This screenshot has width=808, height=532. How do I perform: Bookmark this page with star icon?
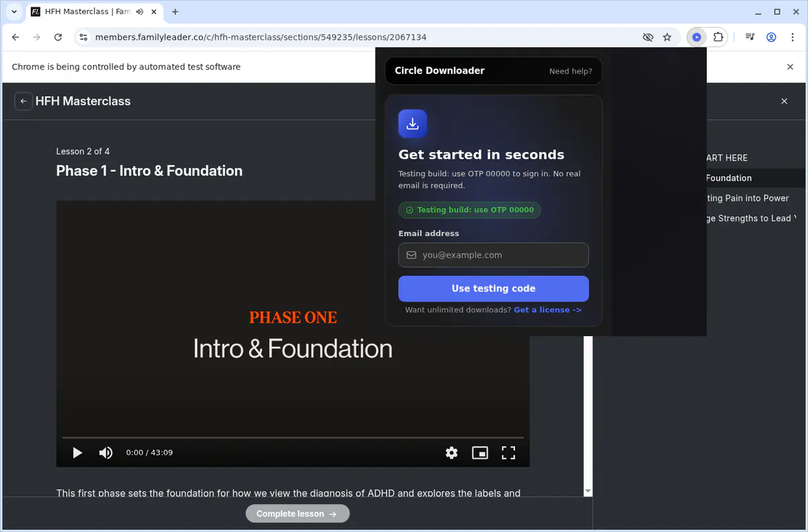[667, 38]
